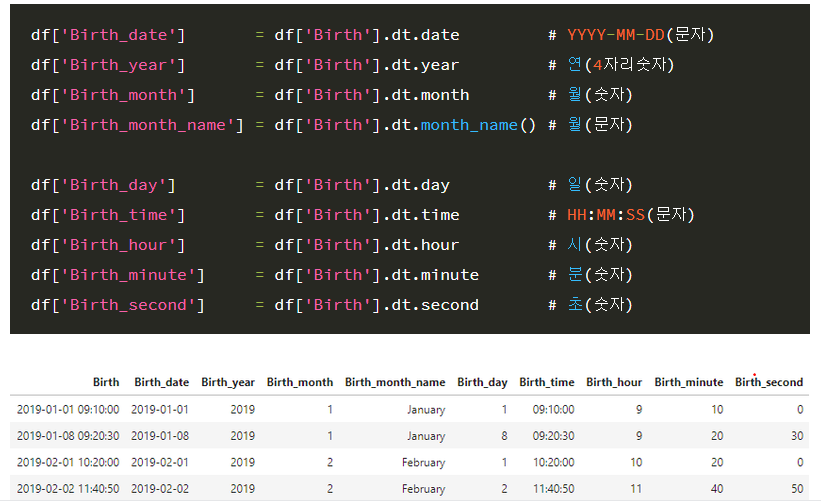Click Birth_time cell '10:20:00'
The height and width of the screenshot is (504, 821).
point(553,463)
